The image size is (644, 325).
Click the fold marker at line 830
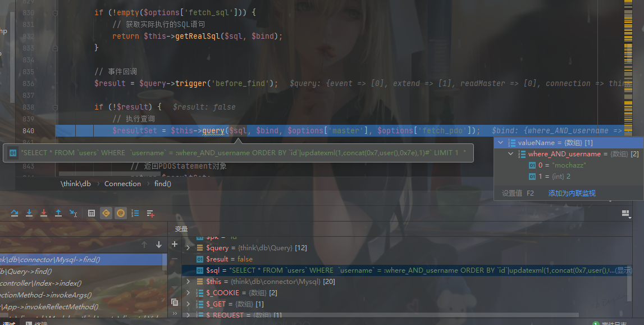click(x=55, y=13)
